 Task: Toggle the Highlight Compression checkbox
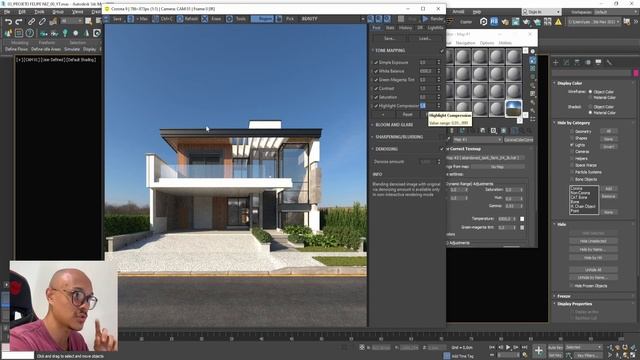click(x=376, y=106)
